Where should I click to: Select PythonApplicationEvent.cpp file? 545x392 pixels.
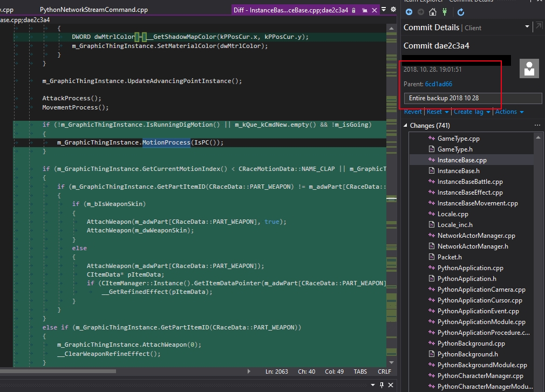point(478,311)
